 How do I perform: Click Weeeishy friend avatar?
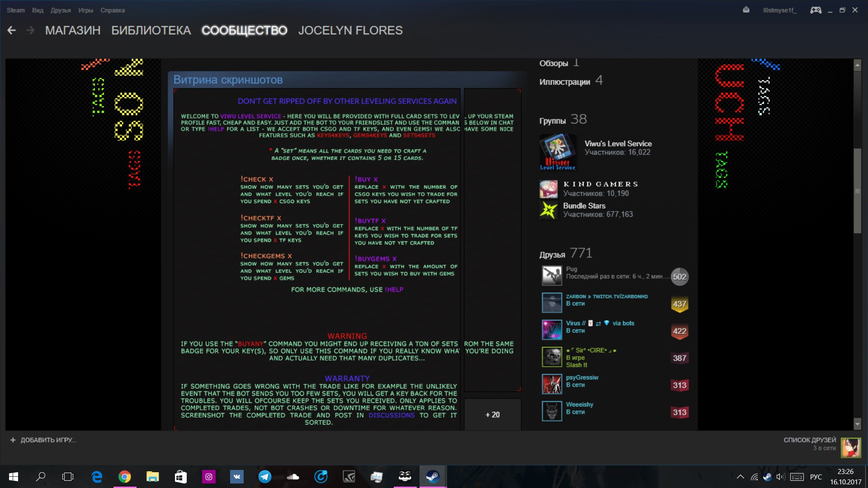(x=552, y=411)
